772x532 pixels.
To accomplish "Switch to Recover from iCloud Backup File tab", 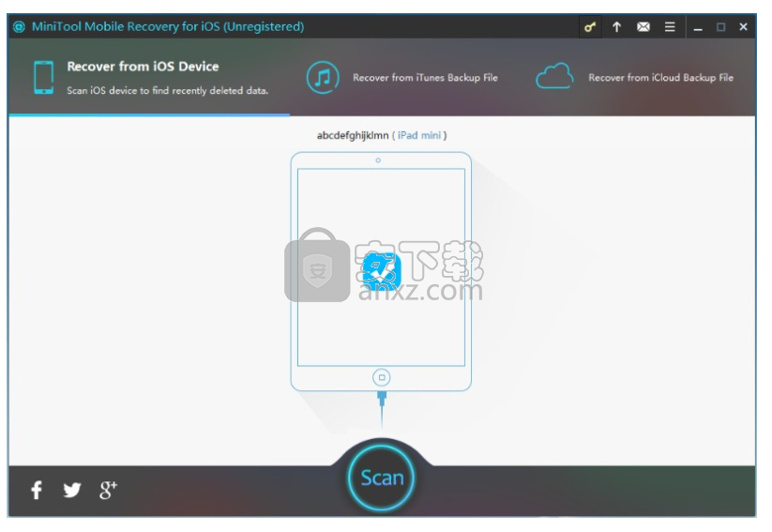I will tap(635, 77).
